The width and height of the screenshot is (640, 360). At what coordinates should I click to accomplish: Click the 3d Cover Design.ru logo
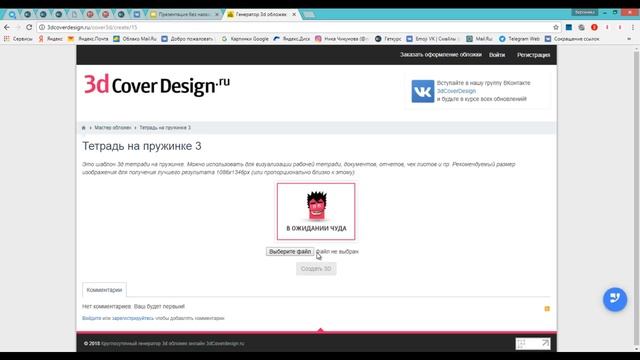tap(157, 85)
